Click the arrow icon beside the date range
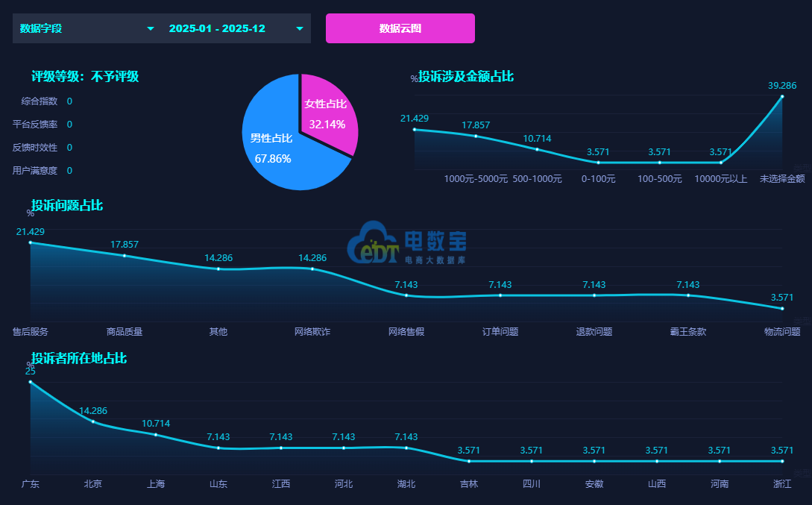 [x=300, y=28]
